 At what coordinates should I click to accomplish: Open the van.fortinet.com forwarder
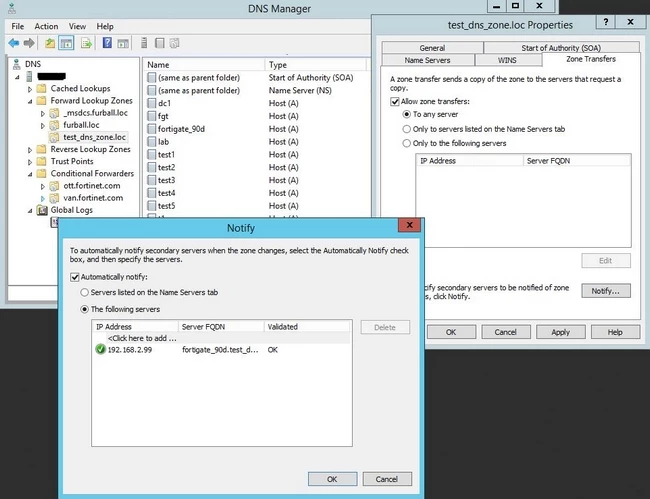point(93,198)
